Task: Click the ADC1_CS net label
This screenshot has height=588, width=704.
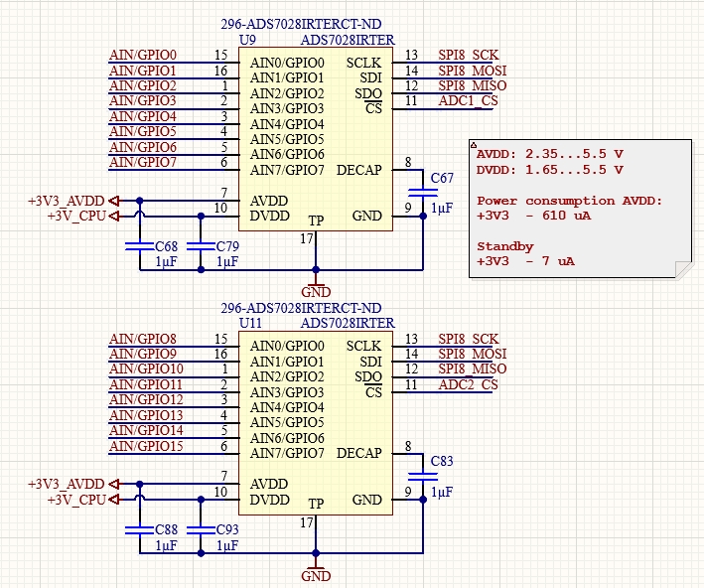Action: click(469, 100)
